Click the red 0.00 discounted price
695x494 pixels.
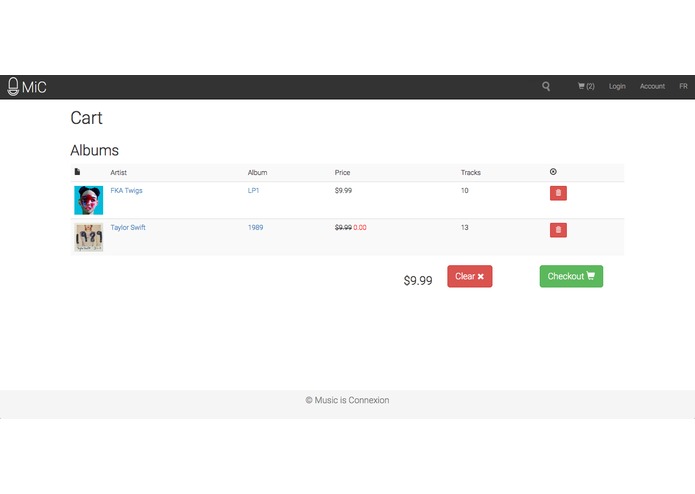click(x=360, y=227)
